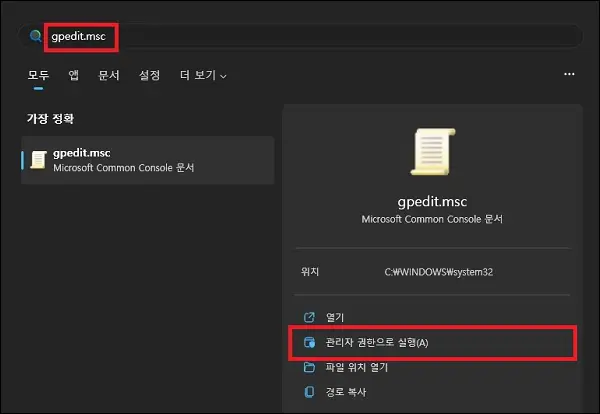Viewport: 600px width, 414px height.
Task: Click the search magnifier icon
Action: [x=36, y=36]
